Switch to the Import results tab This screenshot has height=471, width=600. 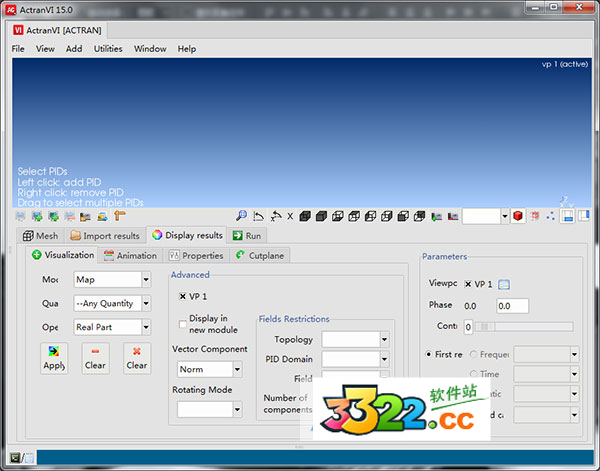(105, 236)
